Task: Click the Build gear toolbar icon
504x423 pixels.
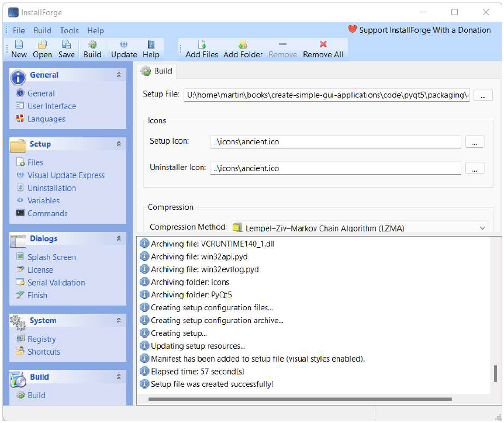Action: click(x=92, y=44)
